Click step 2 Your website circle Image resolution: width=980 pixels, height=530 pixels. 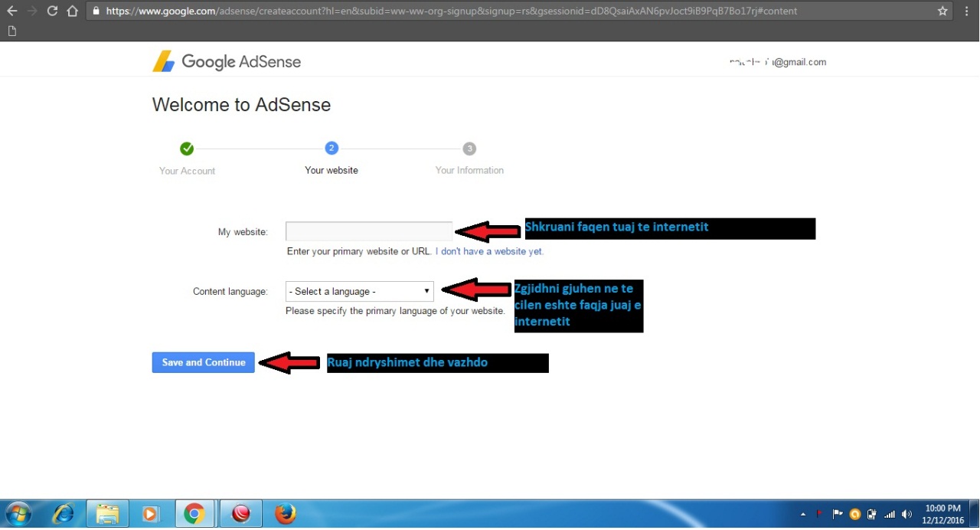332,149
